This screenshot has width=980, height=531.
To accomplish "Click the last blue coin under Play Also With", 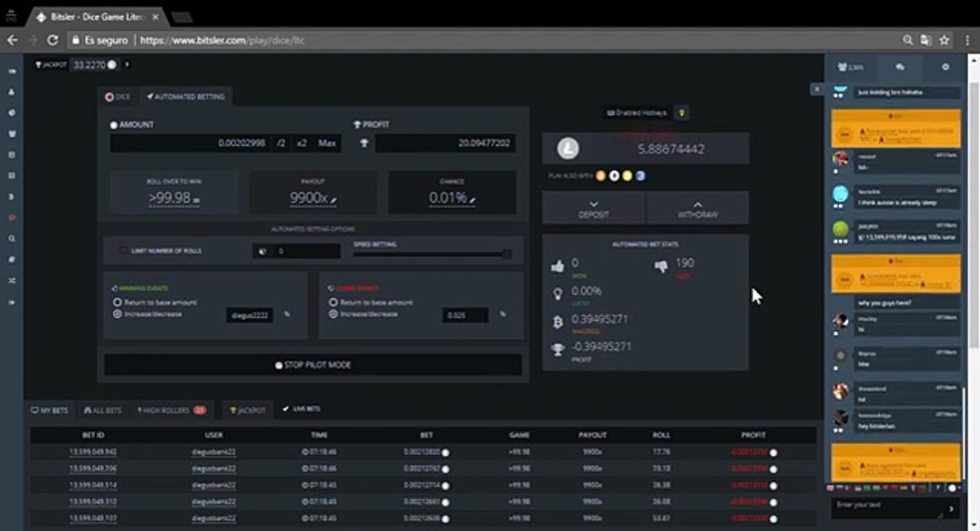I will 641,176.
